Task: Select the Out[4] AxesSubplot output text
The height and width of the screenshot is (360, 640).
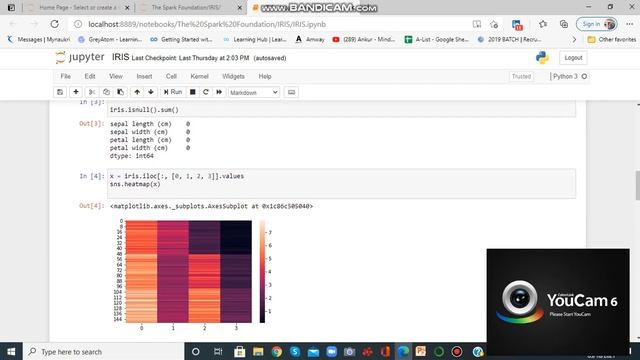Action: pyautogui.click(x=211, y=207)
